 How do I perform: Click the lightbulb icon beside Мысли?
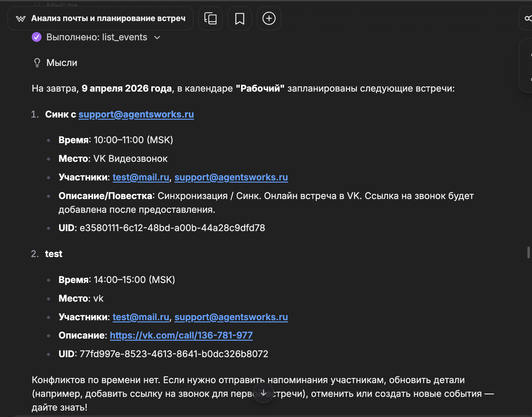[37, 63]
